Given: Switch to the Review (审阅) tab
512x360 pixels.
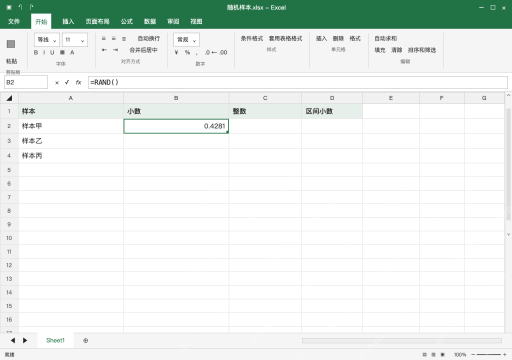Looking at the screenshot, I should pos(173,21).
